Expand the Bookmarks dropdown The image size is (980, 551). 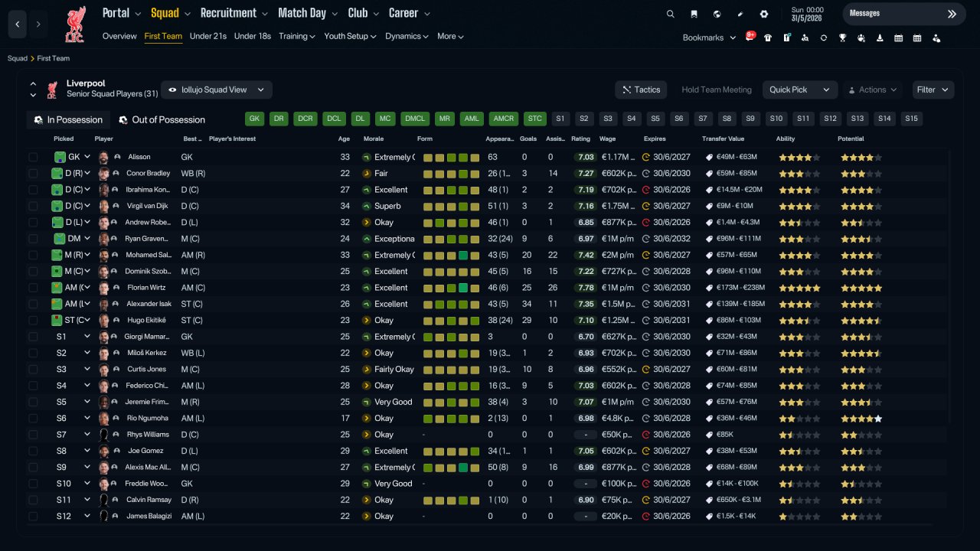(x=709, y=37)
